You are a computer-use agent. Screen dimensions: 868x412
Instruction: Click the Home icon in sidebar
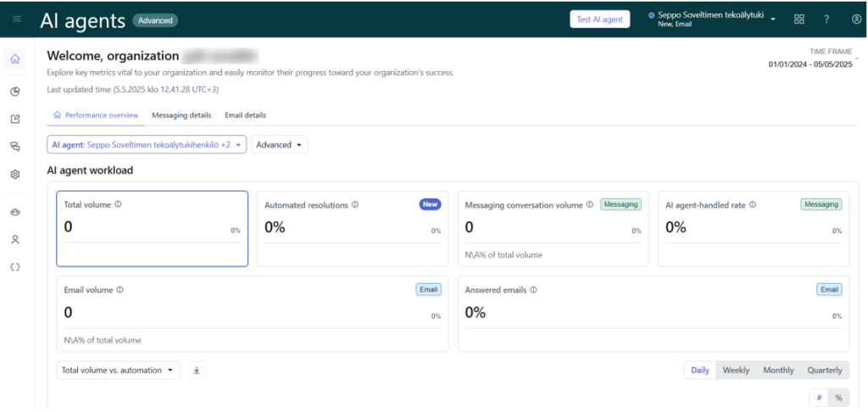15,59
